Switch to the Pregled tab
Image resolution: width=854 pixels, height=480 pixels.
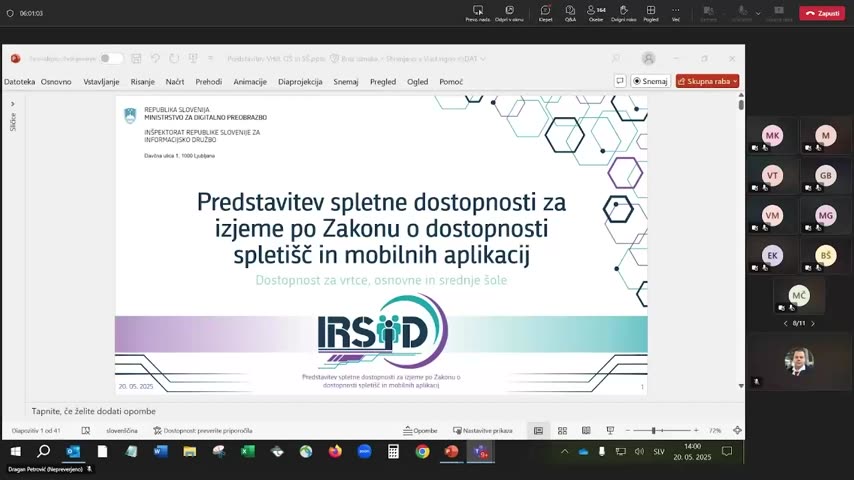[x=383, y=82]
